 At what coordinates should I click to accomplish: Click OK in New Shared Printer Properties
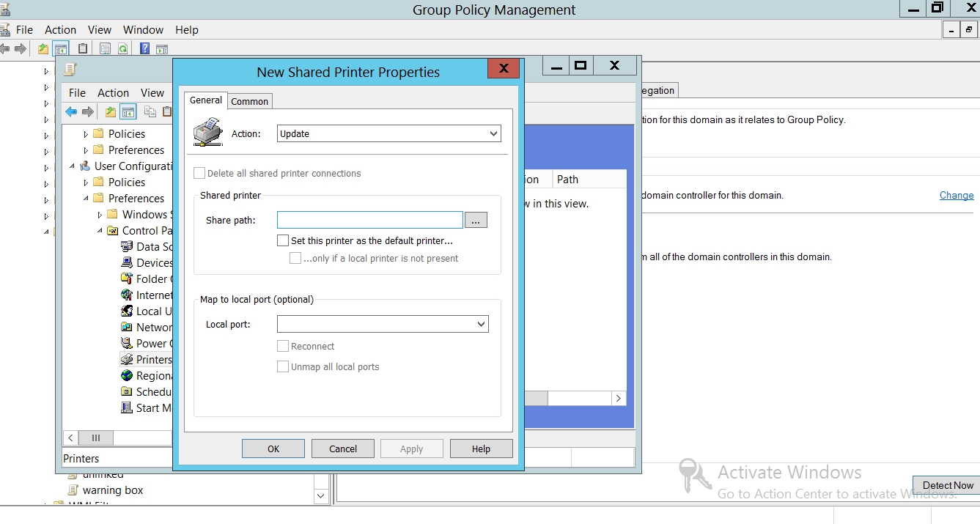coord(273,449)
